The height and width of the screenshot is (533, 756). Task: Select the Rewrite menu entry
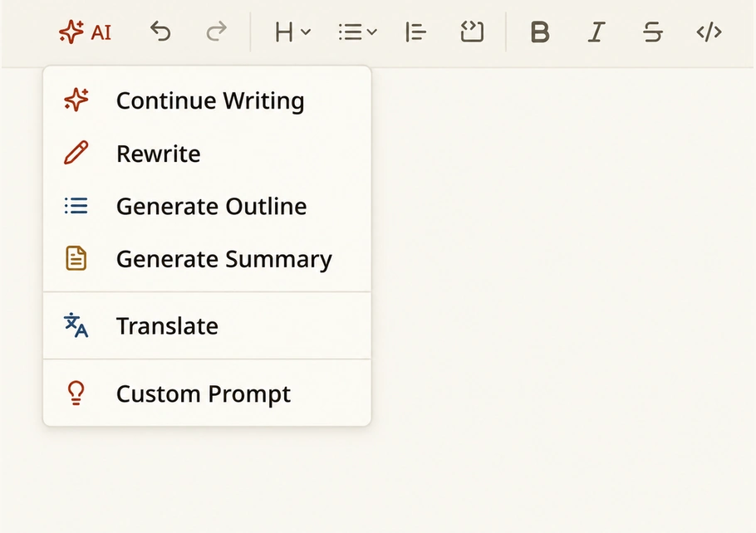pyautogui.click(x=208, y=154)
